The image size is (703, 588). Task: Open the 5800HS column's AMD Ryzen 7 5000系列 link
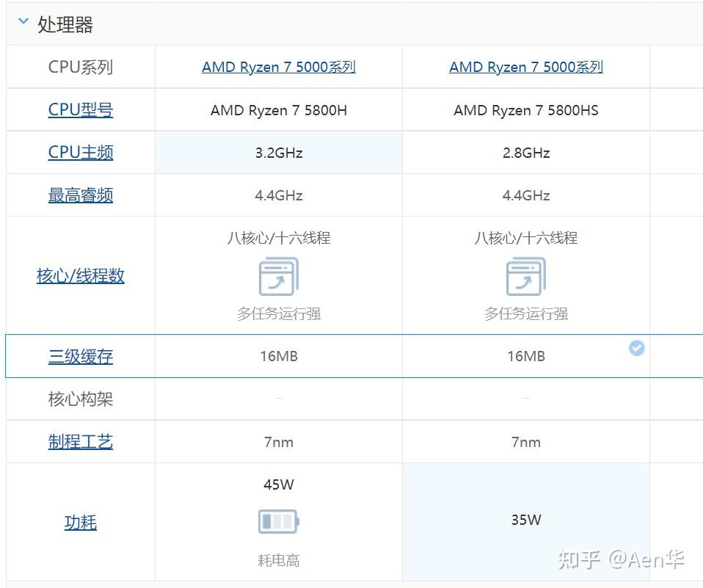point(526,67)
